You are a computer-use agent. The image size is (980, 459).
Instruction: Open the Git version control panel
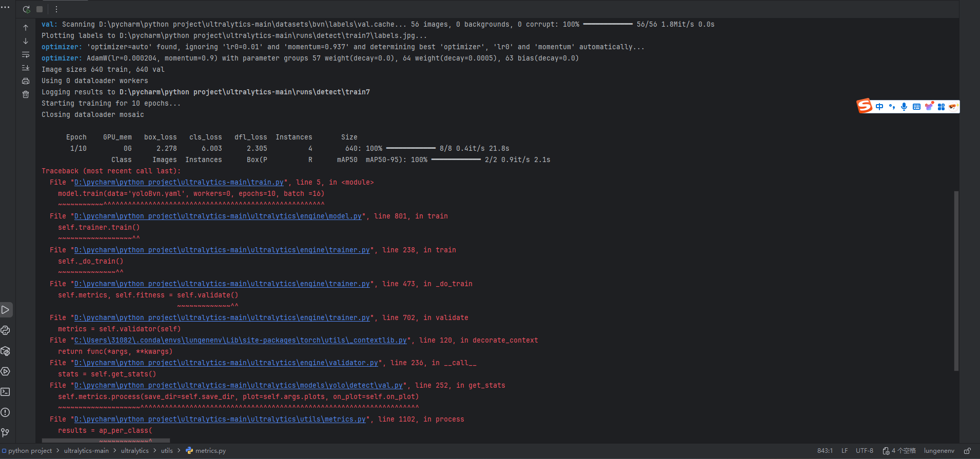pyautogui.click(x=6, y=433)
